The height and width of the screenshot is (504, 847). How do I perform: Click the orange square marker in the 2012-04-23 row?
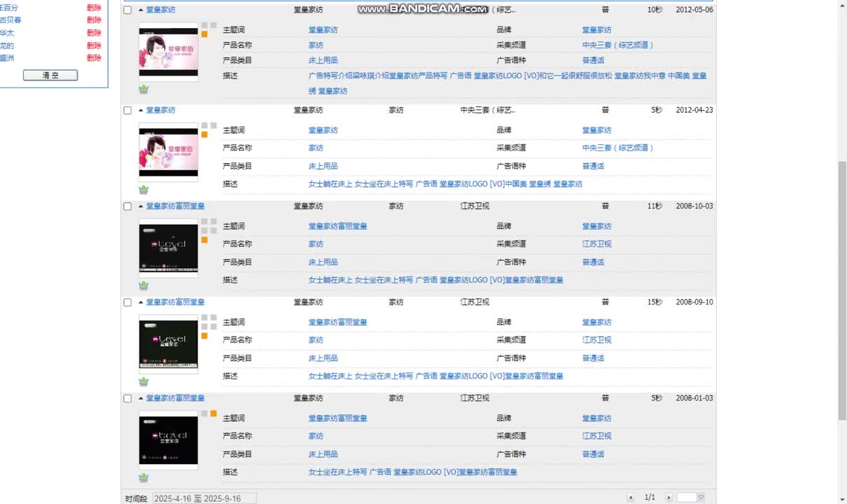point(204,134)
